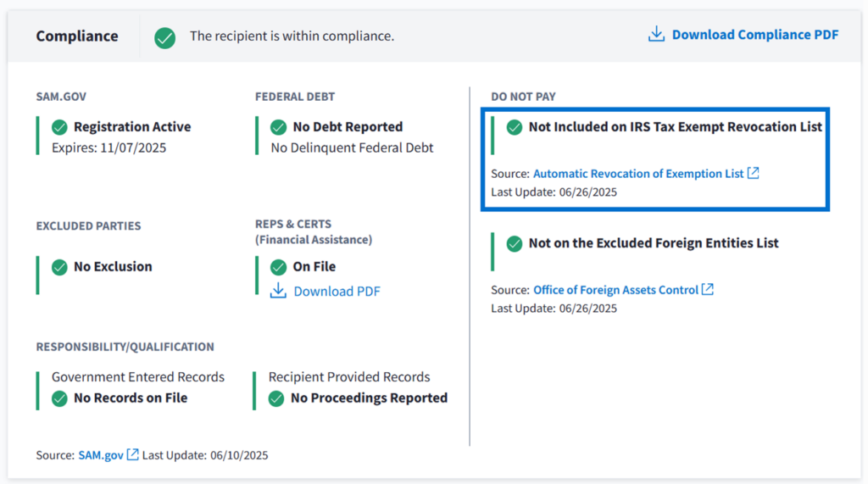Click the Excluded Foreign Entities List checkmark

click(514, 243)
